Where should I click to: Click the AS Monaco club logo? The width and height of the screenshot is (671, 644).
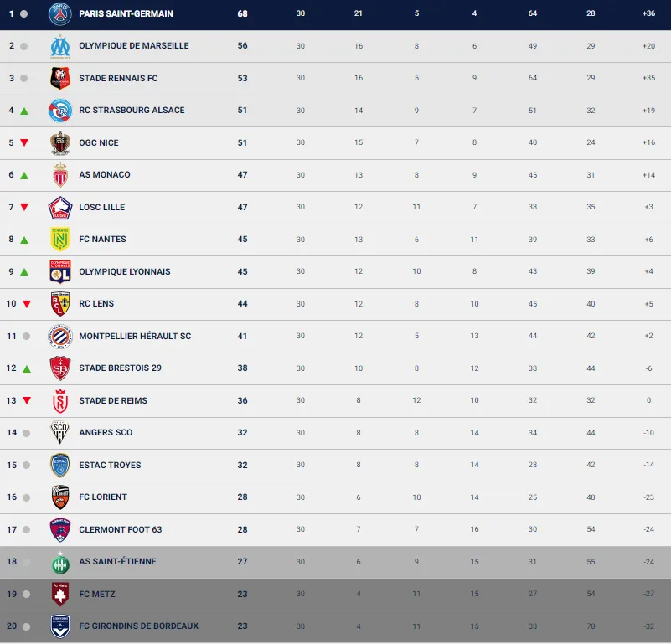[59, 175]
